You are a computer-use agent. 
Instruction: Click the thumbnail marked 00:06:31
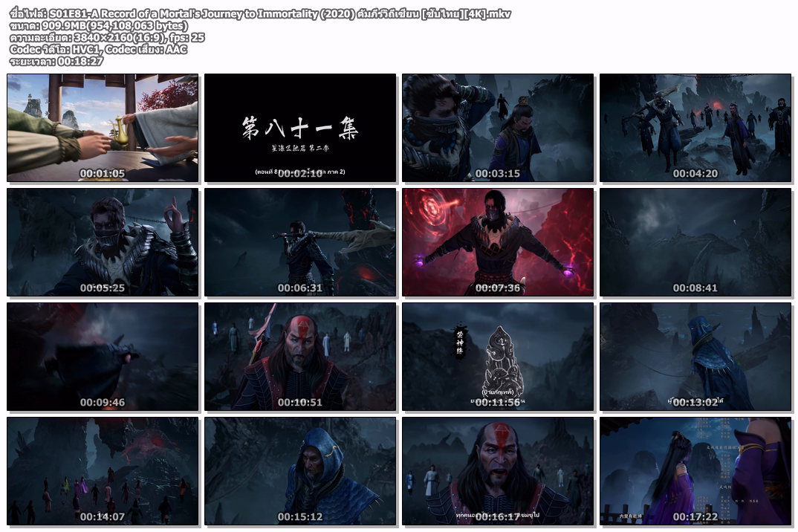coord(300,241)
